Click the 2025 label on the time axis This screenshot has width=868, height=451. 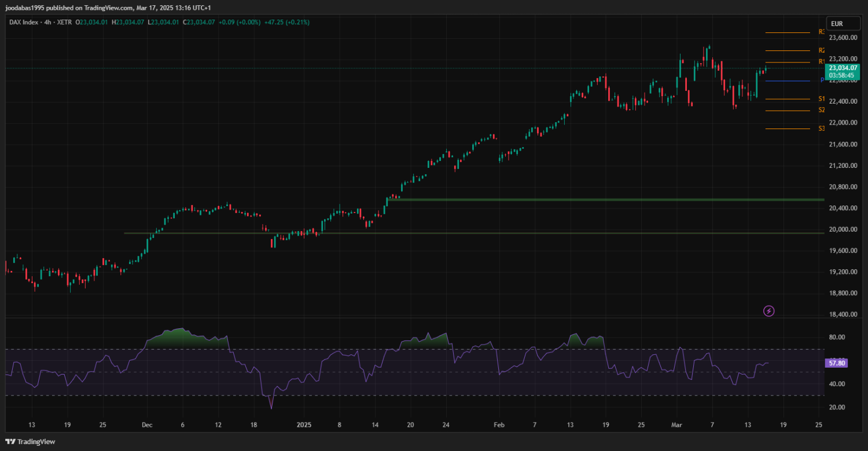click(303, 424)
